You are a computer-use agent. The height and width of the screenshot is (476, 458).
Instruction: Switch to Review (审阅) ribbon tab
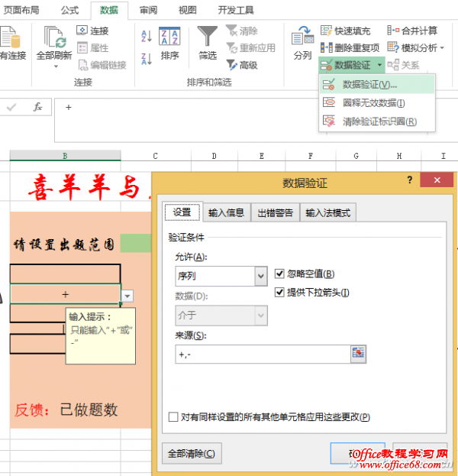(x=148, y=10)
